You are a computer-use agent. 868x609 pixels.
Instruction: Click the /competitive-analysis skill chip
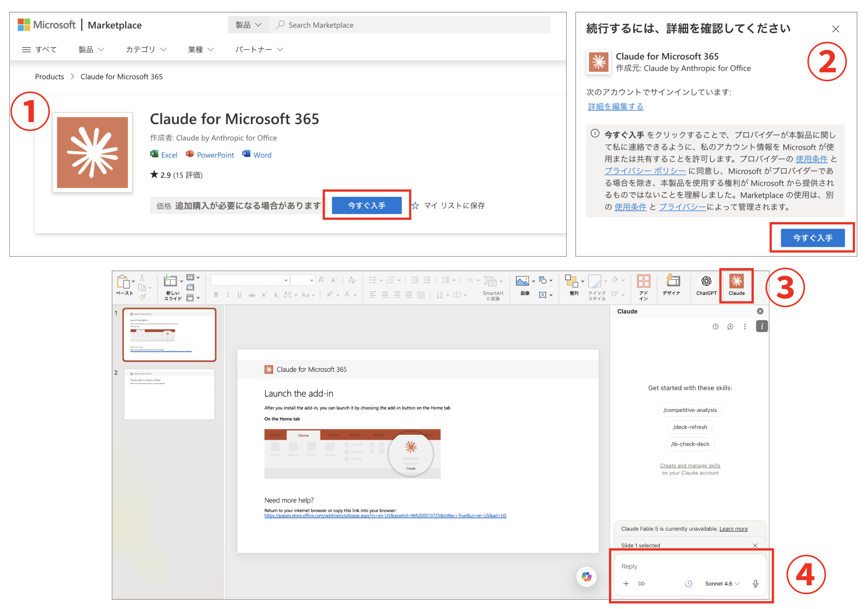[x=690, y=410]
